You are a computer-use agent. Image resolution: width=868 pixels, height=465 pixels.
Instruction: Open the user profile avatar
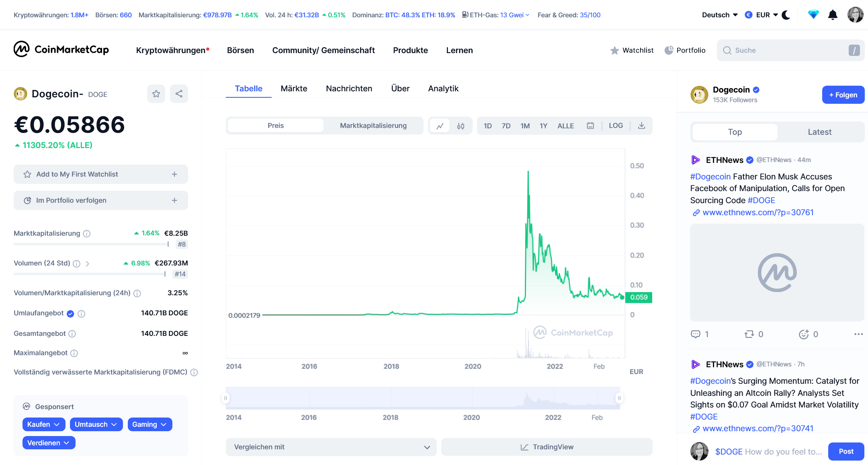pyautogui.click(x=855, y=15)
